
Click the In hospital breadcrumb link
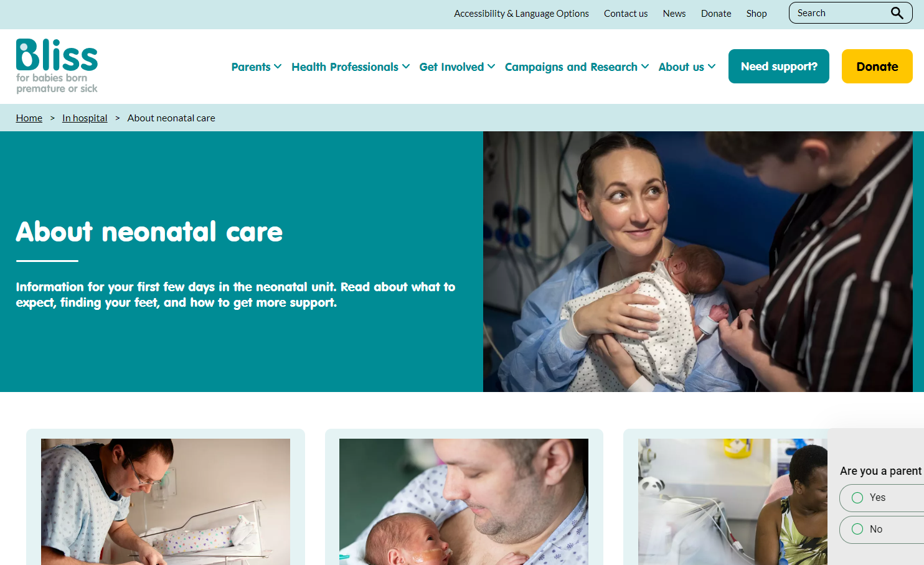[85, 118]
